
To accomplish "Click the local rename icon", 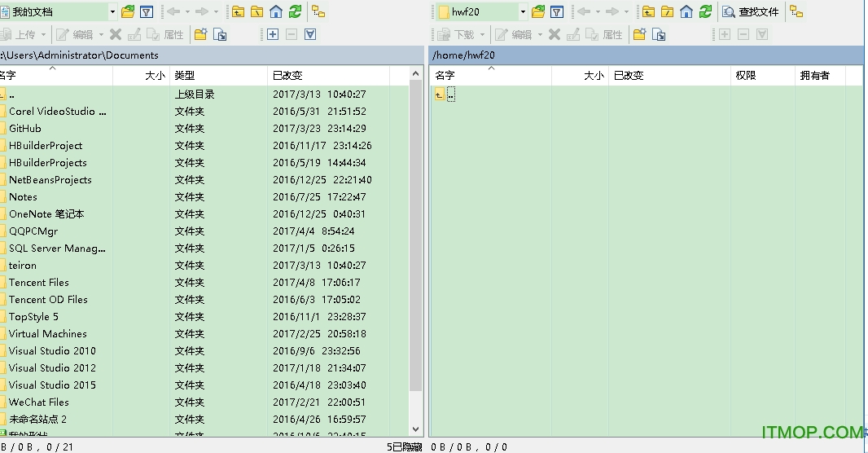I will coord(134,34).
